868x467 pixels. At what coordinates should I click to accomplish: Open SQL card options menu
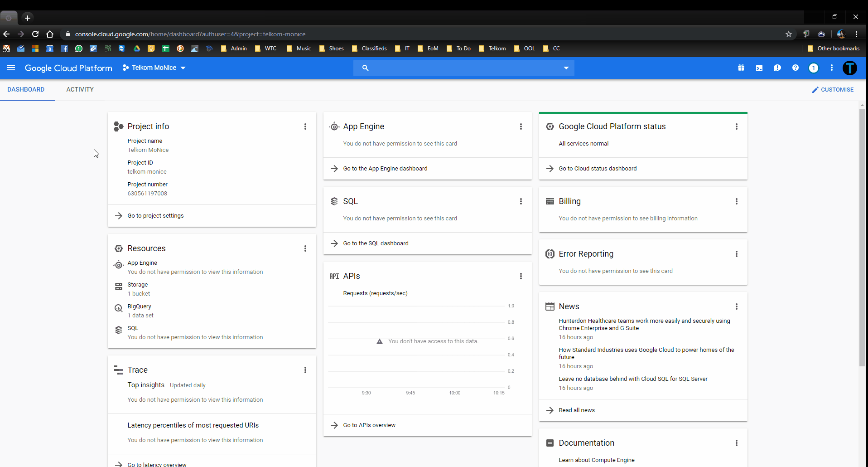[x=521, y=201]
